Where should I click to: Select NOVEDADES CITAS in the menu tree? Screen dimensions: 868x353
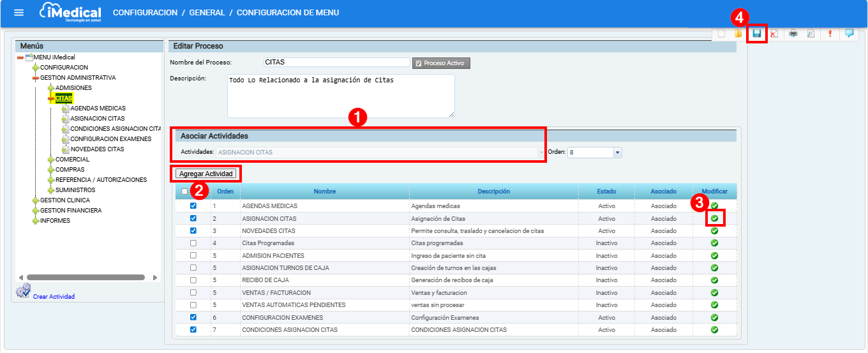tap(97, 149)
